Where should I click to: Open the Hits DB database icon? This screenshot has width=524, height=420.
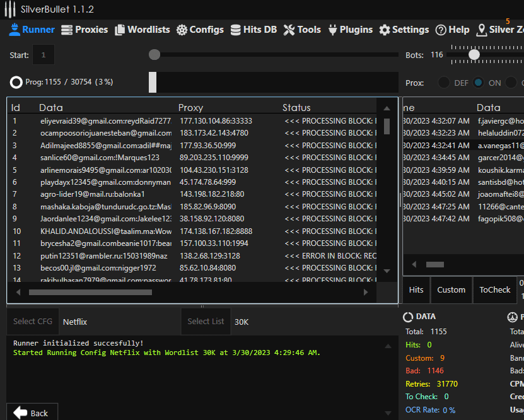coord(235,30)
